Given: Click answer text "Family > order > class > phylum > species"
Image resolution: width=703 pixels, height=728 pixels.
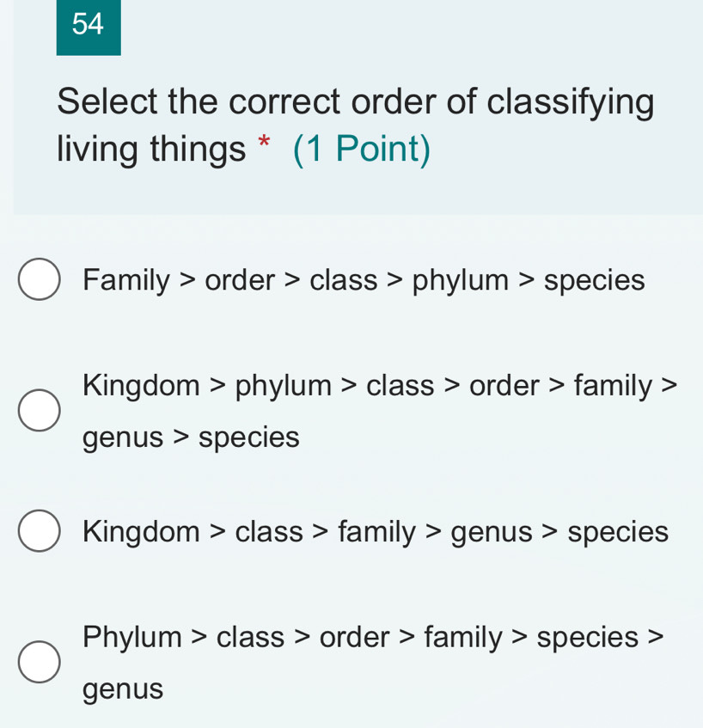Looking at the screenshot, I should [x=364, y=280].
